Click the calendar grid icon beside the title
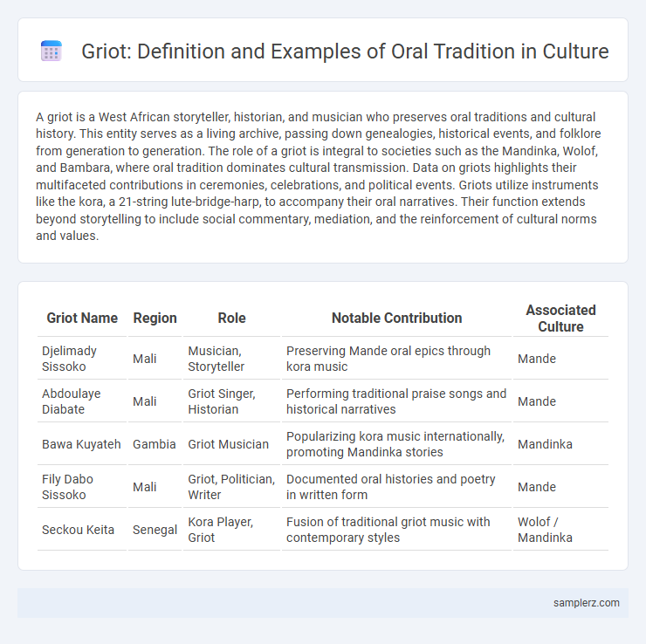Screen dimensions: 646x644 click(x=52, y=51)
